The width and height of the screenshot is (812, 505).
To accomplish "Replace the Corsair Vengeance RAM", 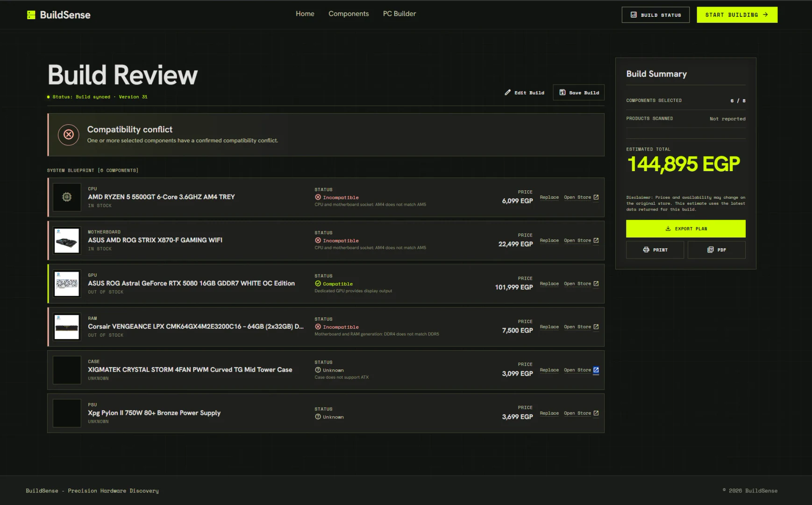I will pyautogui.click(x=549, y=327).
